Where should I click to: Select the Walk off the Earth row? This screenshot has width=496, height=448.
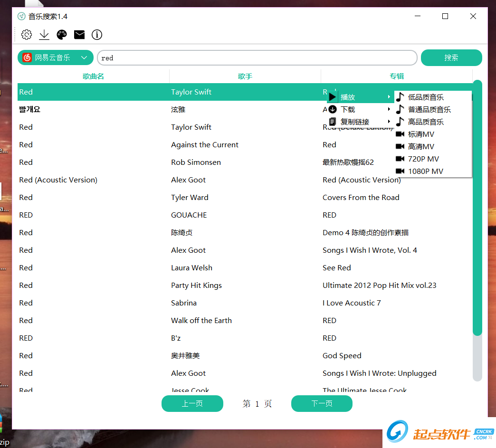(245, 321)
